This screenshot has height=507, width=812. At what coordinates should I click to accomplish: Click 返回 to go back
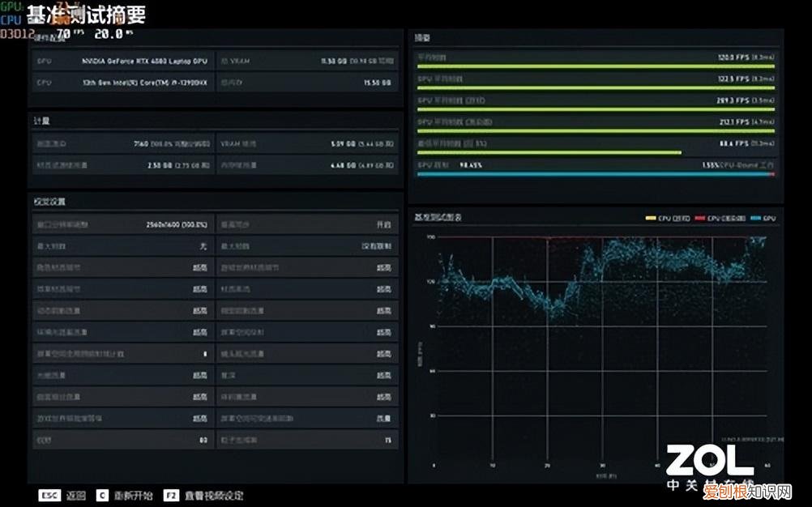click(x=75, y=495)
